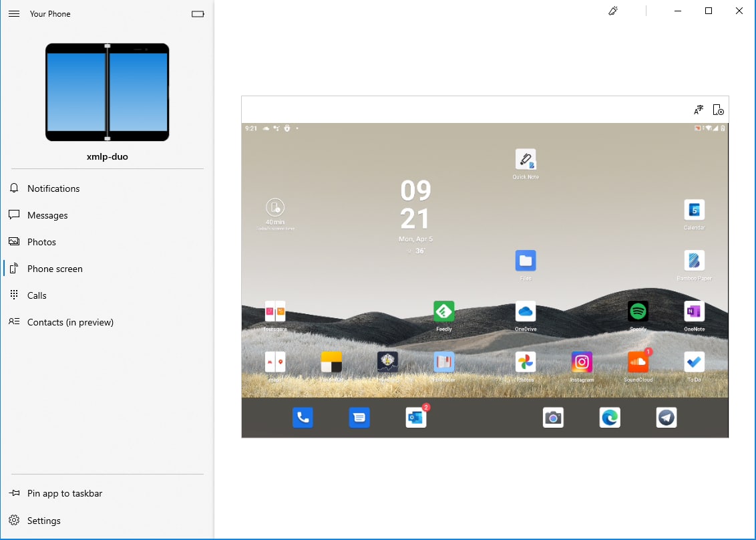Click the xmlp-duo phone thumbnail
756x540 pixels.
(x=107, y=92)
